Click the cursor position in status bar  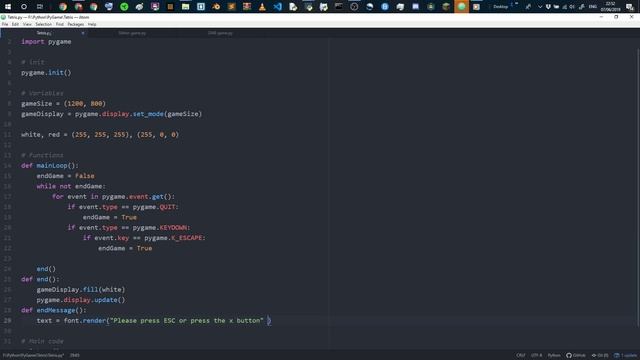75,355
